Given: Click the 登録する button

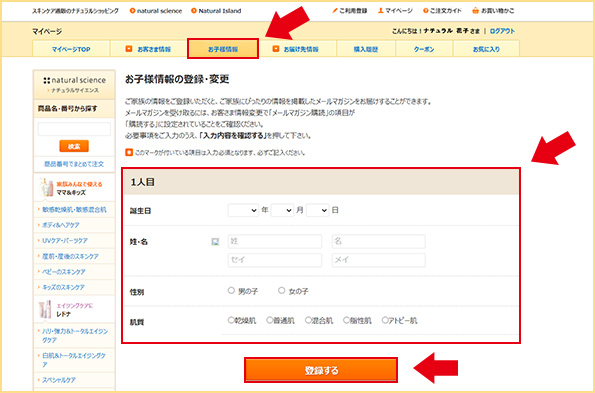Looking at the screenshot, I should click(321, 370).
